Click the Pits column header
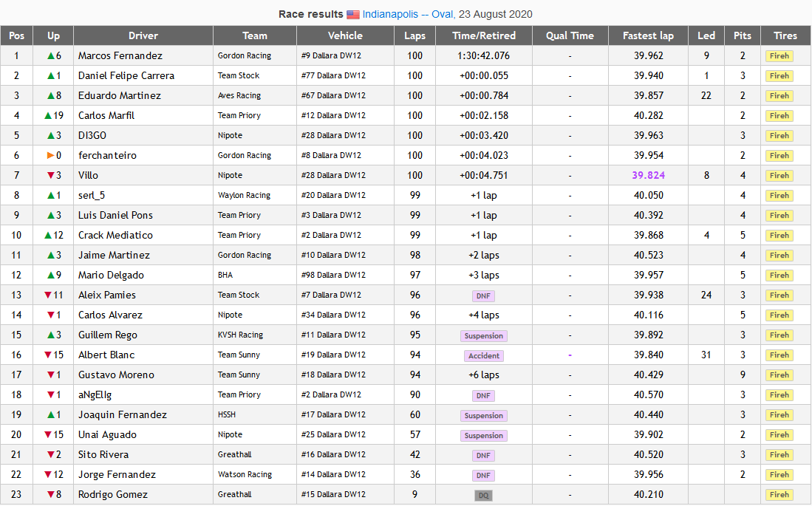Image resolution: width=812 pixels, height=506 pixels. click(743, 35)
